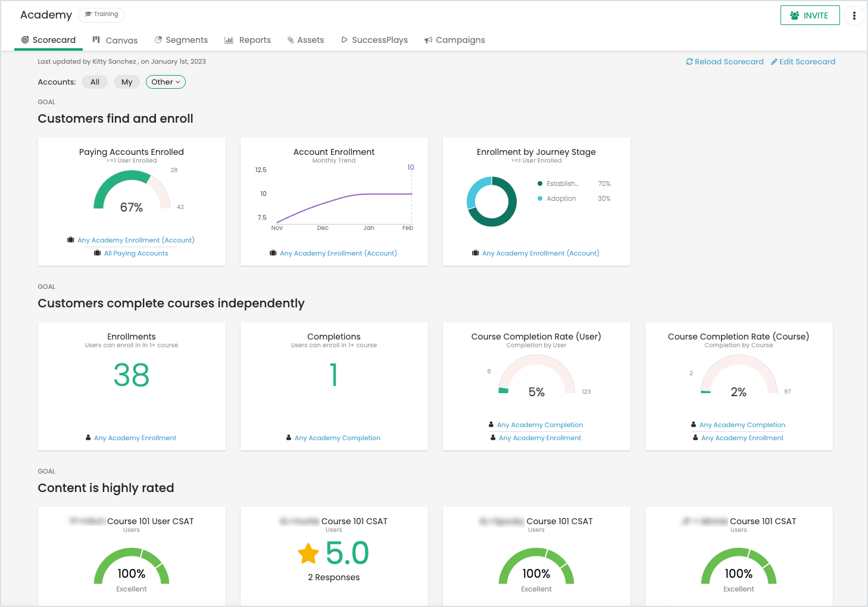Click the refresh icon beside Reload Scorecard
Screen dimensions: 868x607
click(689, 61)
